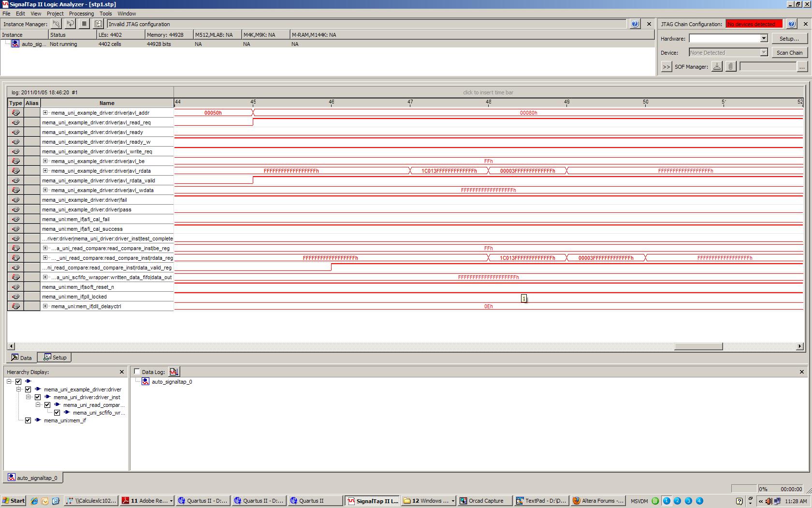Click the Stop Analysis square icon
Image resolution: width=812 pixels, height=508 pixels.
pyautogui.click(x=84, y=24)
